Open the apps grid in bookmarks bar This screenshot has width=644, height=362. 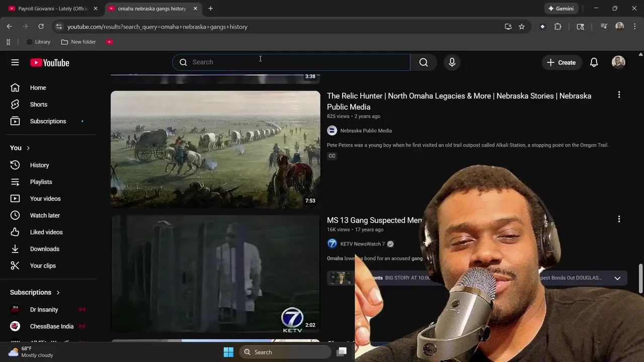point(8,42)
